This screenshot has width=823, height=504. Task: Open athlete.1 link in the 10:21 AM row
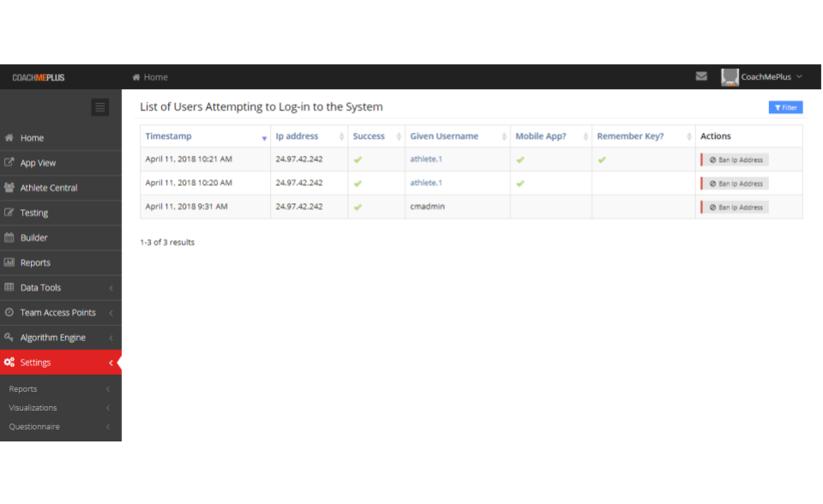point(426,159)
